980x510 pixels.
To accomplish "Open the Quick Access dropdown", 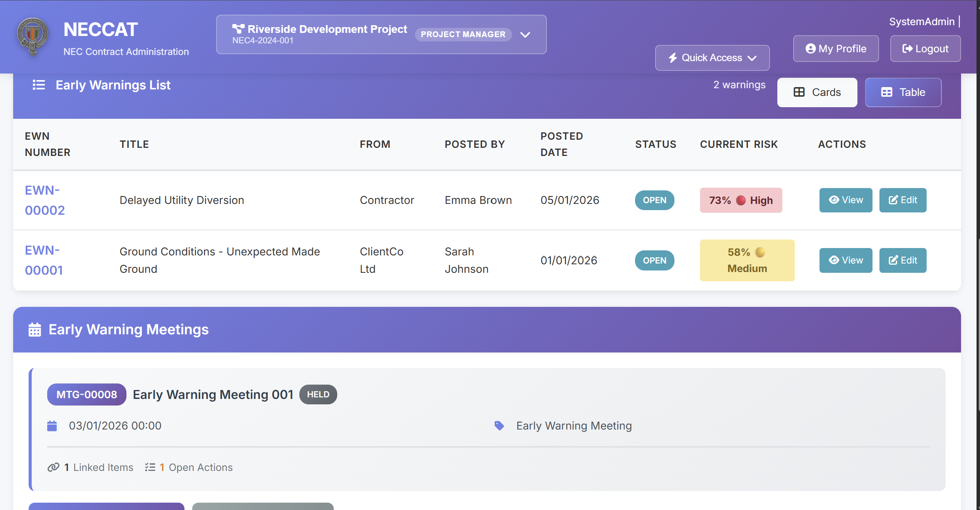I will [712, 58].
